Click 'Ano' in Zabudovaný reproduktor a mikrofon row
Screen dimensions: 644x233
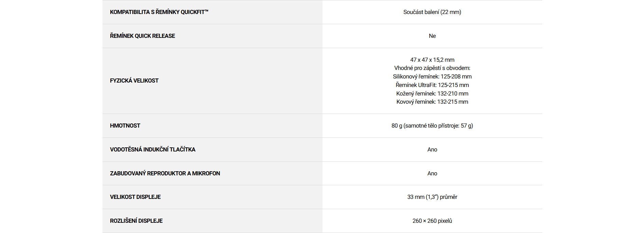(432, 173)
